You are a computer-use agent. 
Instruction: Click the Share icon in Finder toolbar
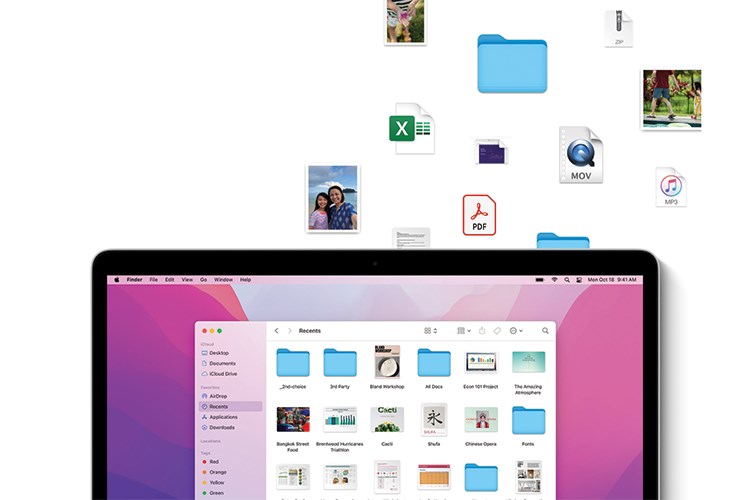click(482, 330)
